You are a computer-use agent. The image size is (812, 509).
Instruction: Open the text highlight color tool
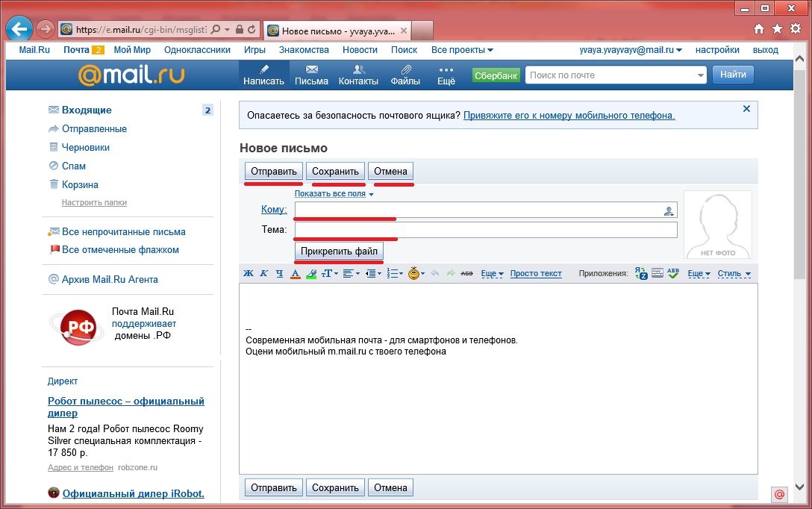tap(311, 273)
